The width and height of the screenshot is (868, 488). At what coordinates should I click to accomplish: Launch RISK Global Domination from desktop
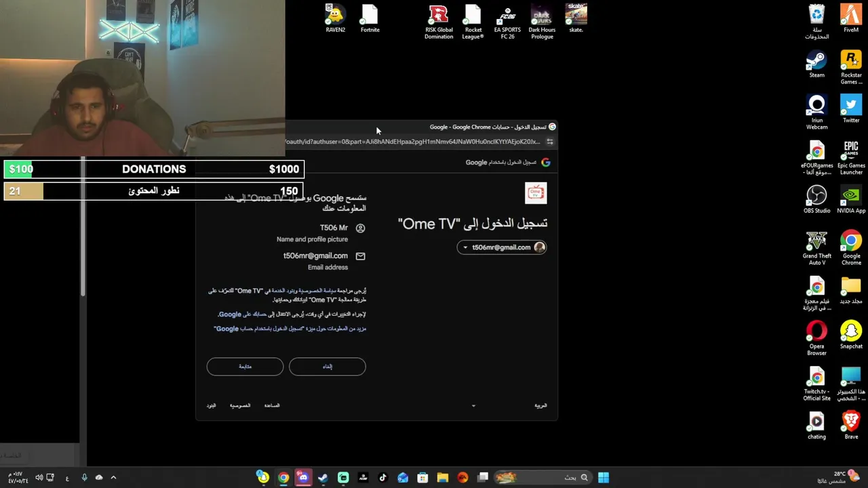click(439, 22)
